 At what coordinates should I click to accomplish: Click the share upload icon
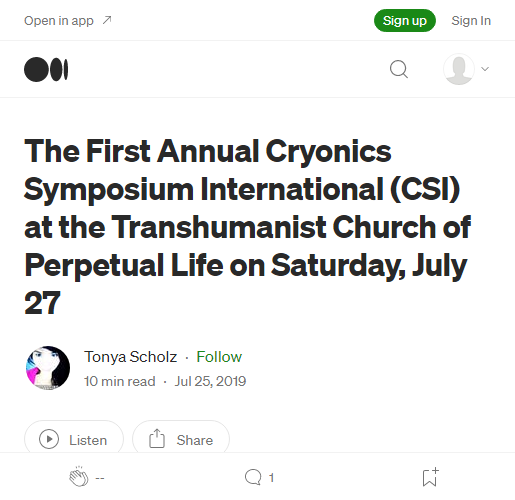(157, 438)
